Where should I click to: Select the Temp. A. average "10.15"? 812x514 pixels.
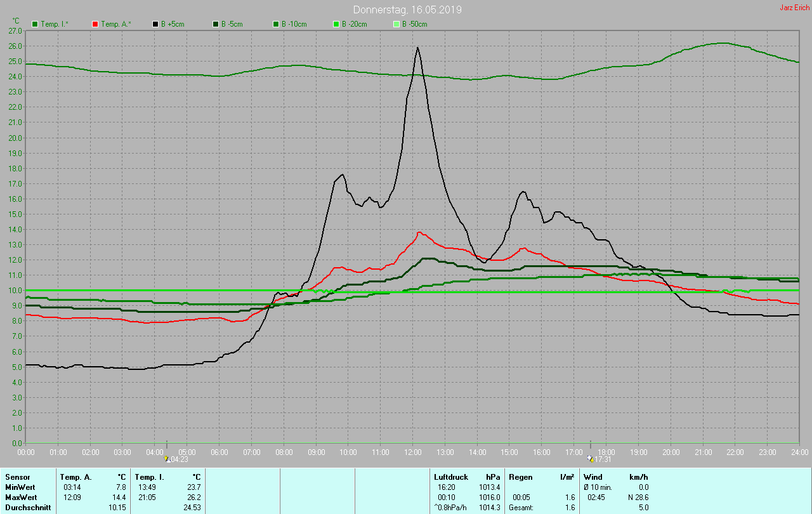click(117, 508)
